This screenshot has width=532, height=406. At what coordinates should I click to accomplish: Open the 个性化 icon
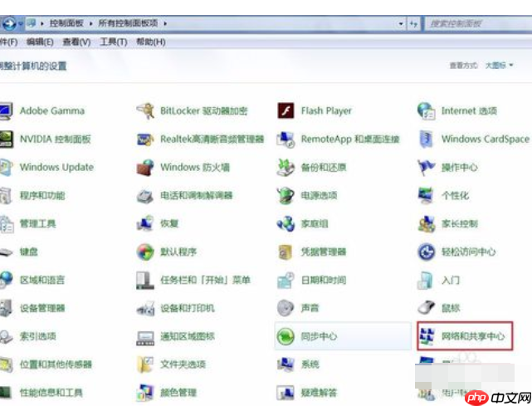tap(426, 196)
